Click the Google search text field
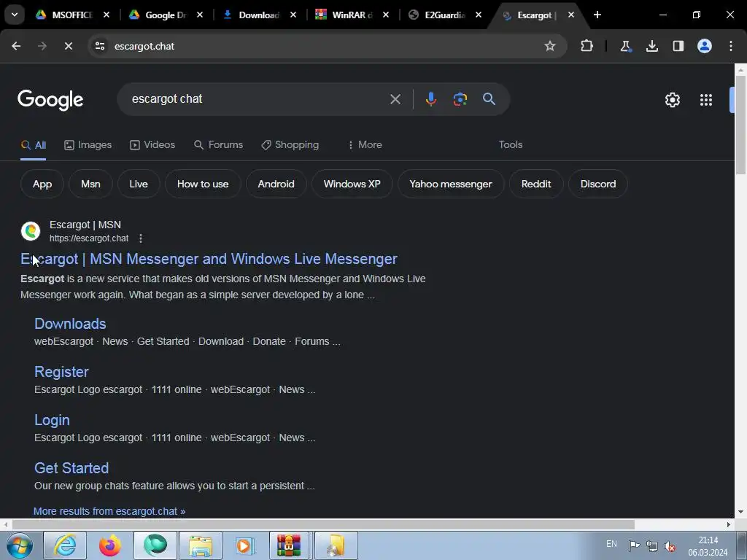 258,99
